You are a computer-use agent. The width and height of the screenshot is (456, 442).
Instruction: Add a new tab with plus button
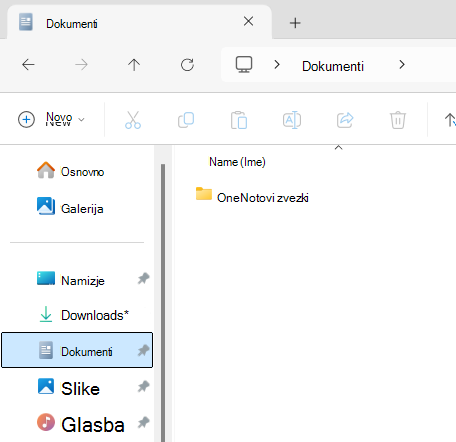[295, 23]
